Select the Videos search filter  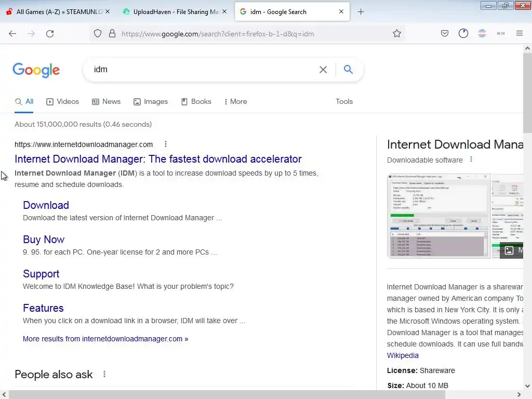(x=63, y=101)
